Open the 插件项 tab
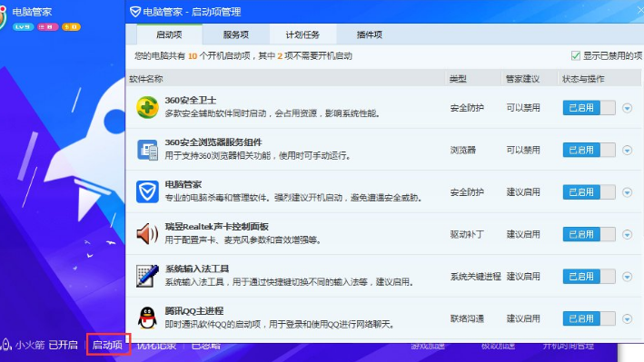This screenshot has width=644, height=362. click(x=369, y=34)
